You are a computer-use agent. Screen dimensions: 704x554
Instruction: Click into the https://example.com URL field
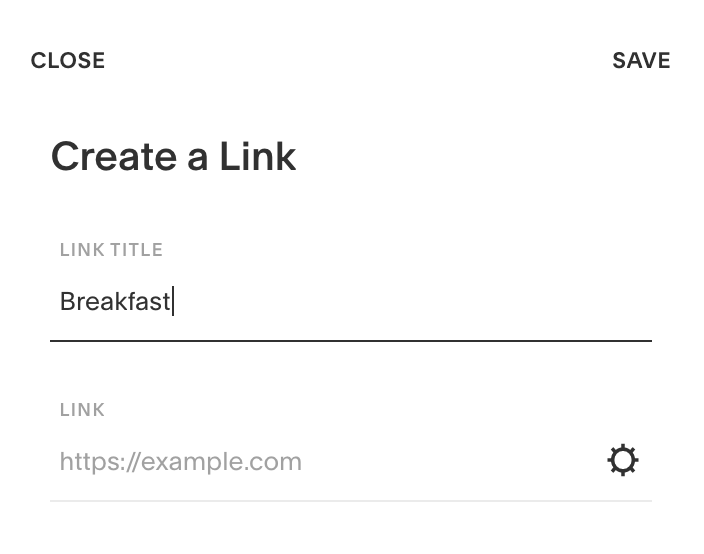pyautogui.click(x=328, y=461)
